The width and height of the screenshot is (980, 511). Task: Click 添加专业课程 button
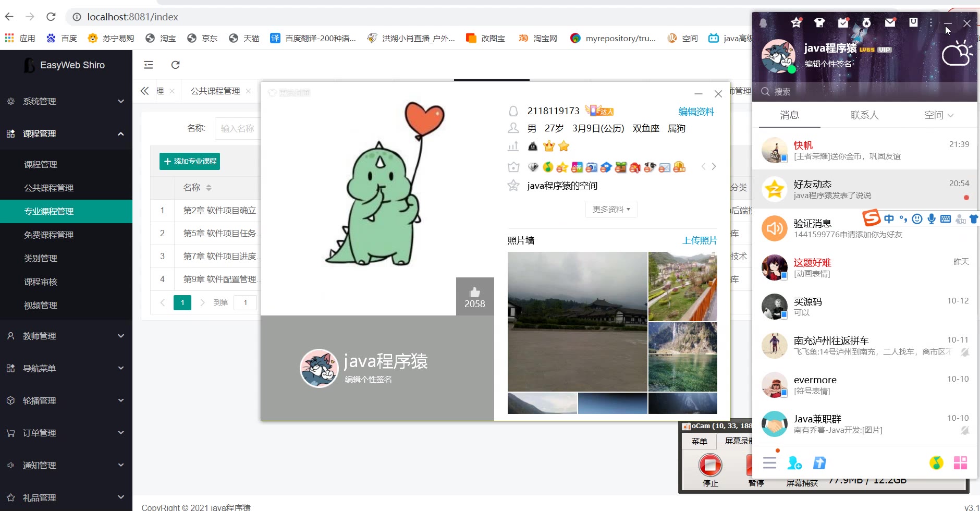coord(190,161)
